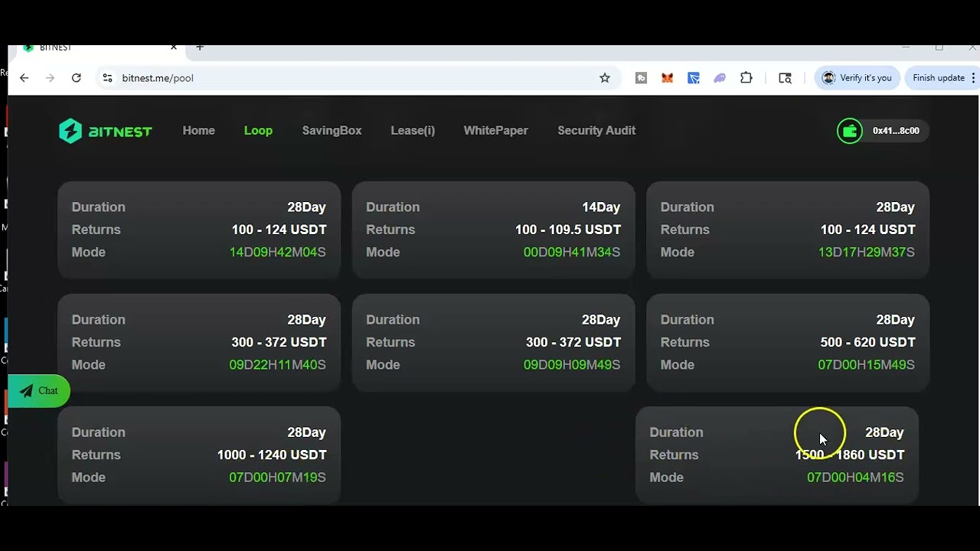This screenshot has height=551, width=980.
Task: Click the 1000 - 1240 USDT returns text
Action: coord(272,455)
